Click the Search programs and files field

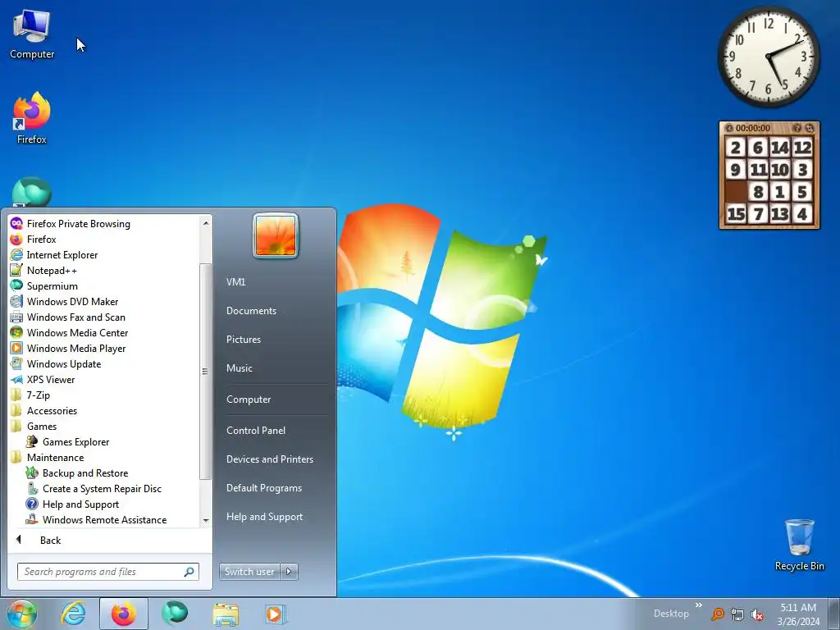(107, 572)
